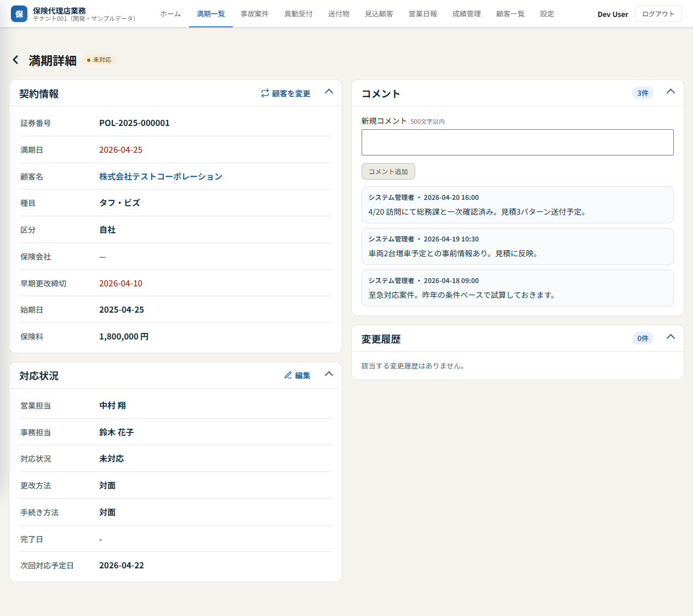
Task: Click the comment dated 2026-04-20 16:00
Action: coord(518,205)
